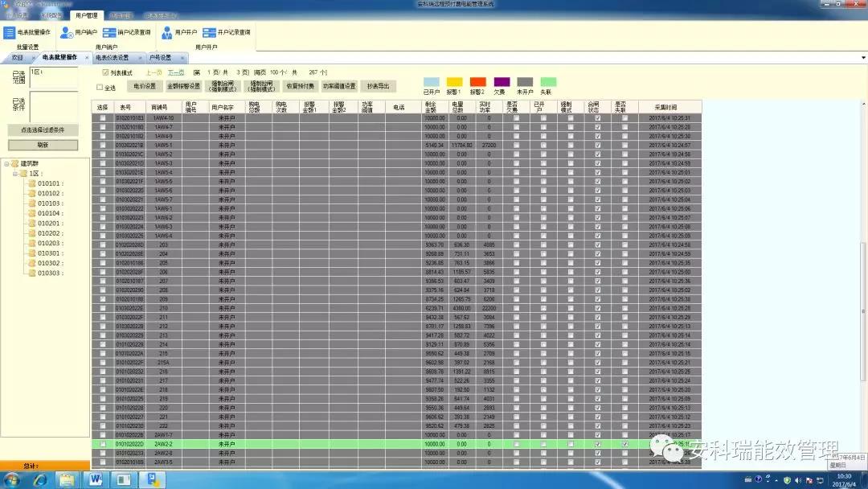Viewport: 868px width, 489px height.
Task: Collapse the 1区 tree node
Action: [15, 174]
